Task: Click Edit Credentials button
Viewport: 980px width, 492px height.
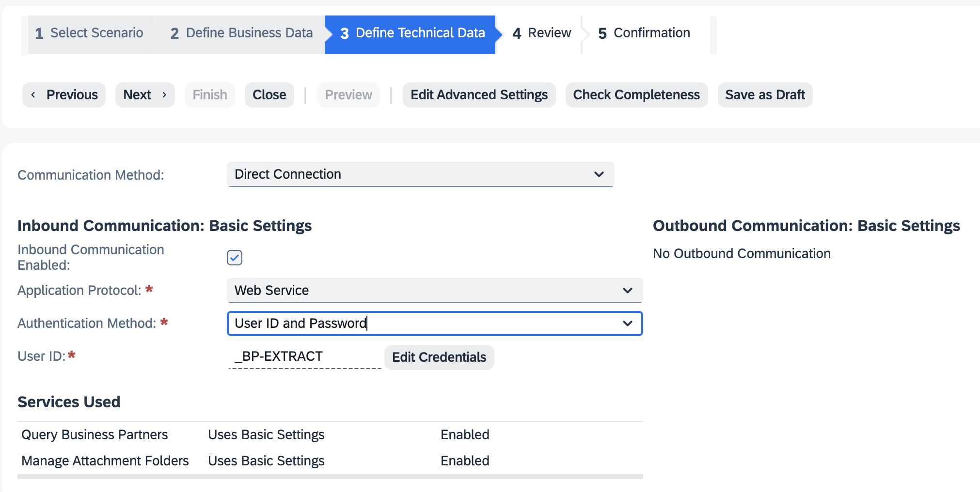Action: pos(439,357)
